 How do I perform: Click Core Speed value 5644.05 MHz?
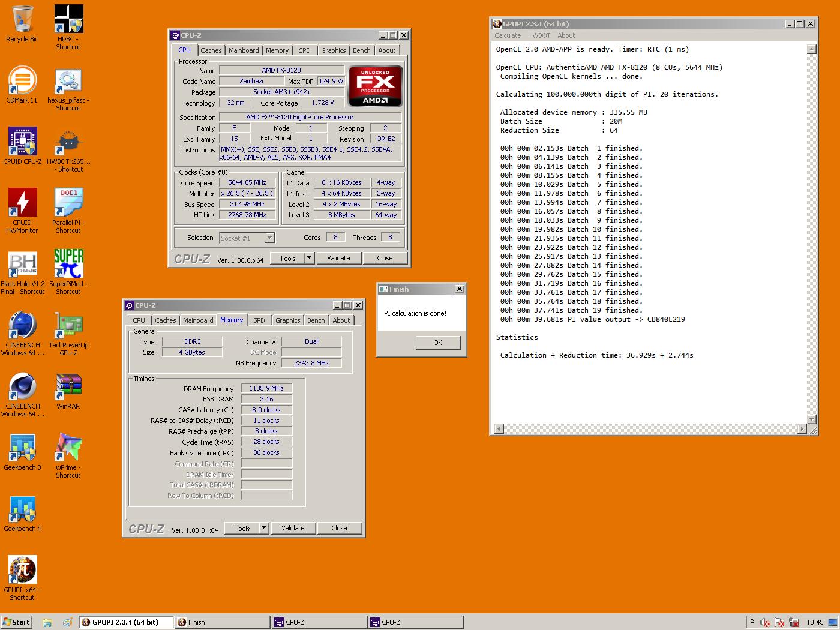pos(247,182)
